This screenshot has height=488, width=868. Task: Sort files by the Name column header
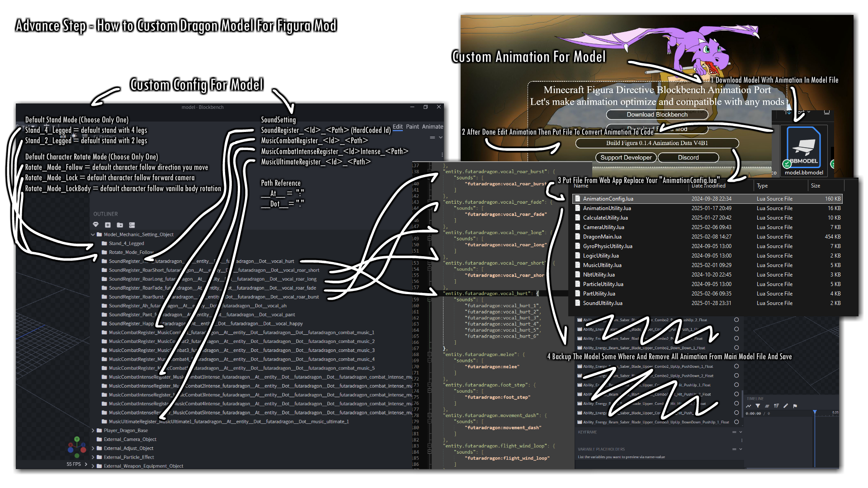click(x=581, y=186)
